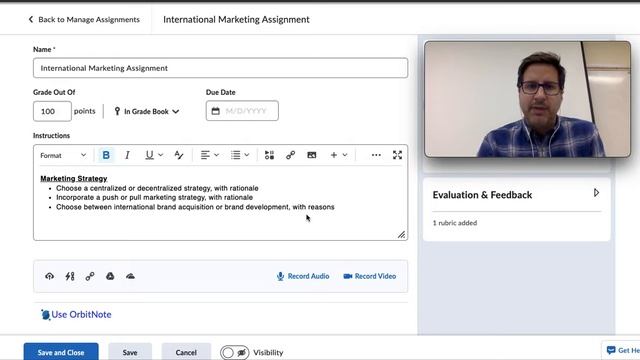
Task: Click the spell check icon
Action: tap(179, 155)
